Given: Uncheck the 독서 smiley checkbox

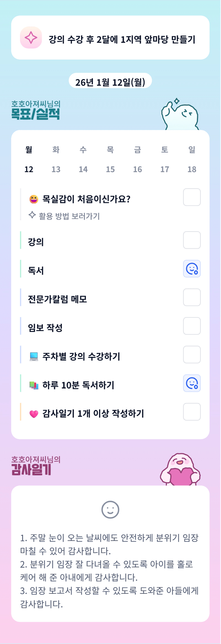Looking at the screenshot, I should 192,269.
